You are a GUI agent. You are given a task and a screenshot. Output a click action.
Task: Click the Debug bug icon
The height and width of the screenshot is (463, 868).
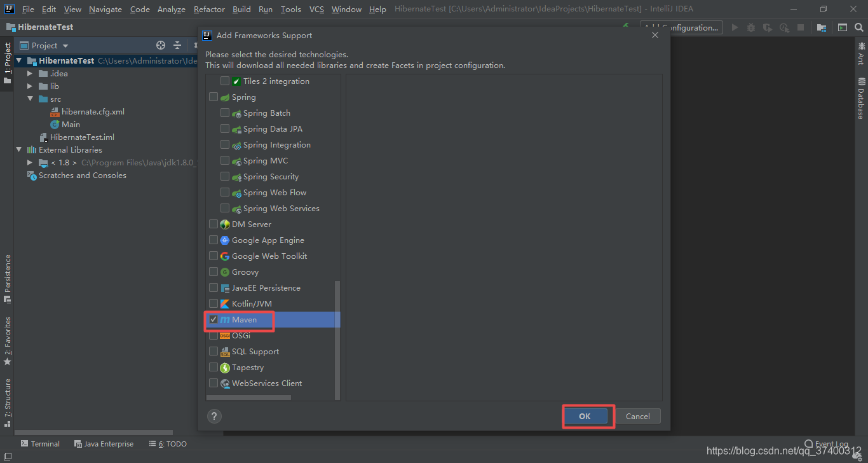click(x=751, y=27)
